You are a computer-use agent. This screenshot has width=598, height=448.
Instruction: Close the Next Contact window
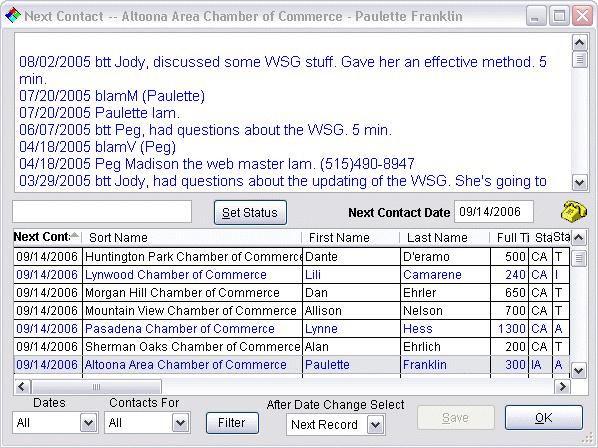pos(582,16)
